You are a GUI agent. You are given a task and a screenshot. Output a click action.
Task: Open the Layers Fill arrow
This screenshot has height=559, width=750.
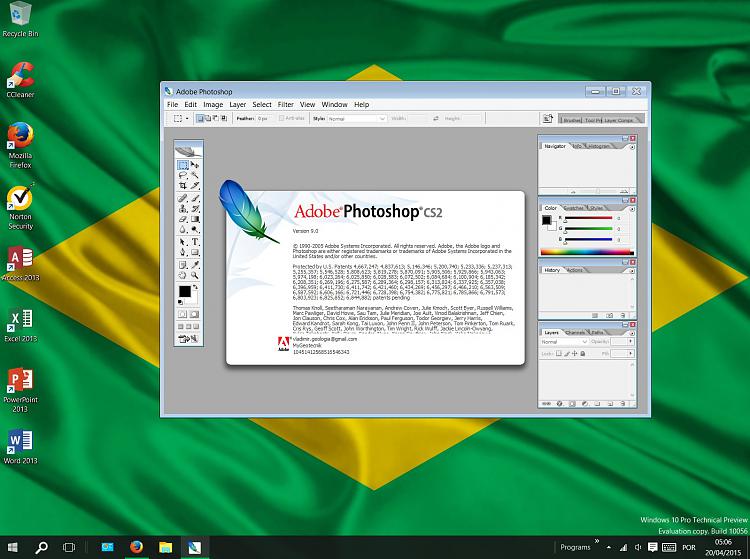(x=631, y=353)
